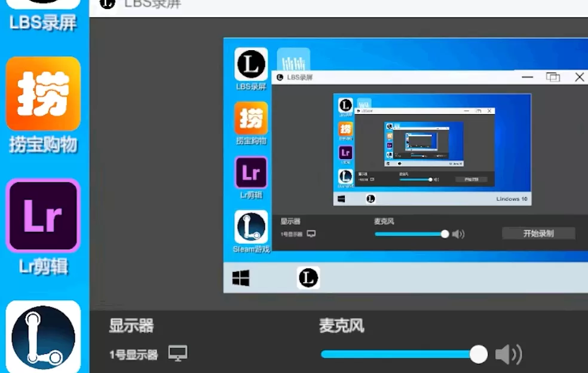The image size is (588, 373).
Task: Click the LBS录屏 desktop icon inside the preview
Action: 251,64
